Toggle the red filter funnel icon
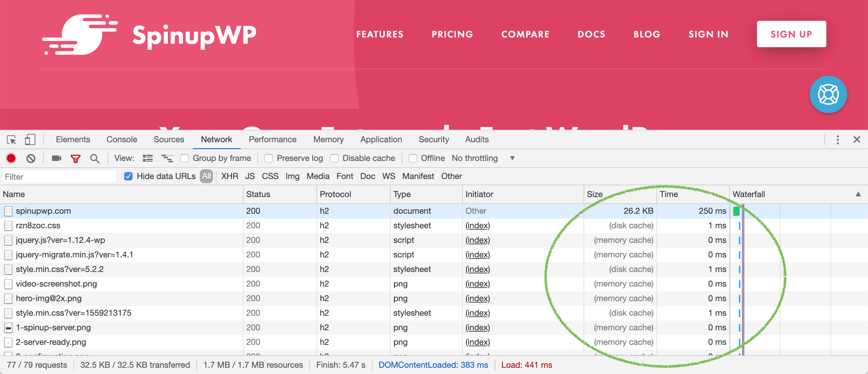Viewport: 868px width, 374px height. point(75,159)
